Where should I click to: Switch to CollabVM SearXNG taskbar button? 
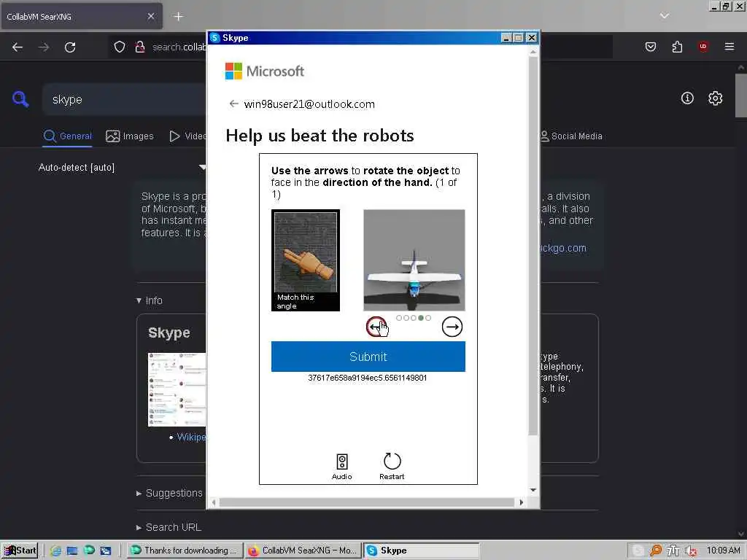[x=303, y=551]
